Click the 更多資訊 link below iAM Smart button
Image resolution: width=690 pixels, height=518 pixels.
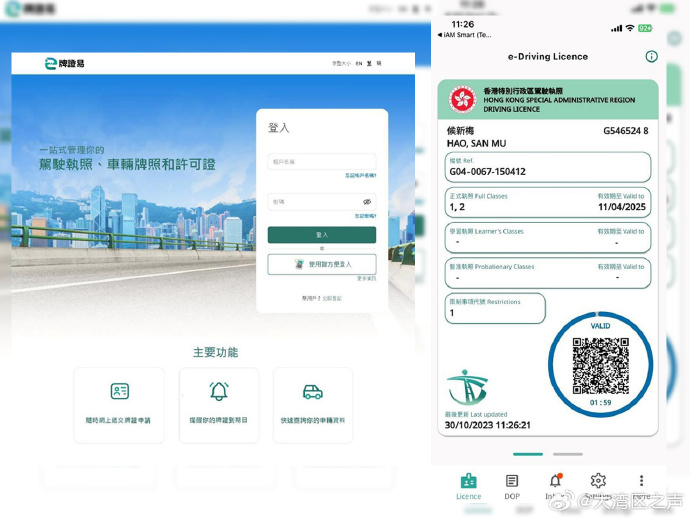click(x=366, y=279)
